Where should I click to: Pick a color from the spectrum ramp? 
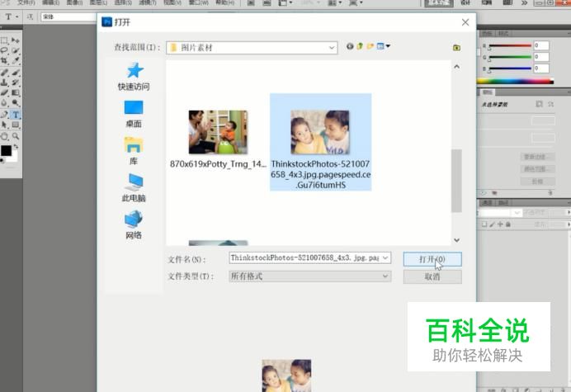tap(515, 81)
